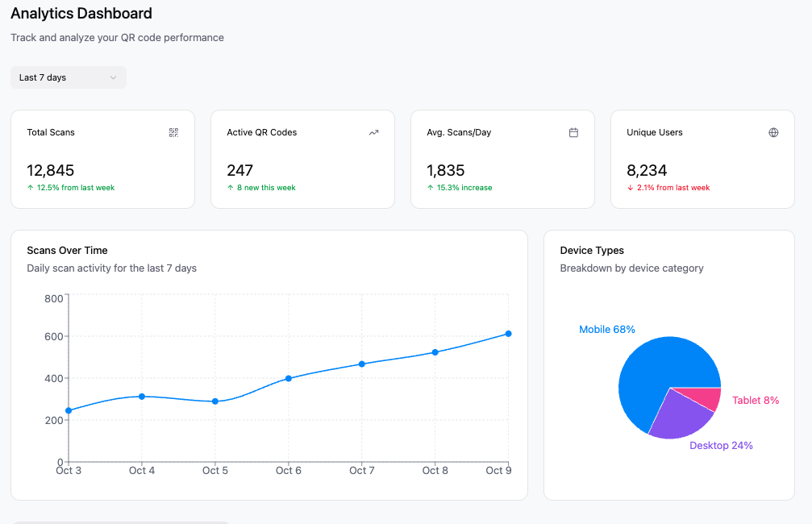Click the Tablet 8% label
This screenshot has height=524, width=812.
pos(756,400)
